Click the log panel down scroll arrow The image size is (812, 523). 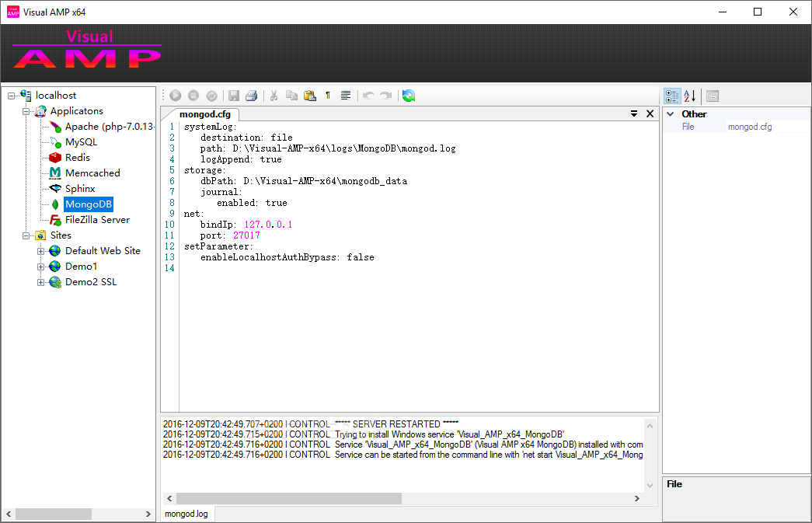point(650,485)
